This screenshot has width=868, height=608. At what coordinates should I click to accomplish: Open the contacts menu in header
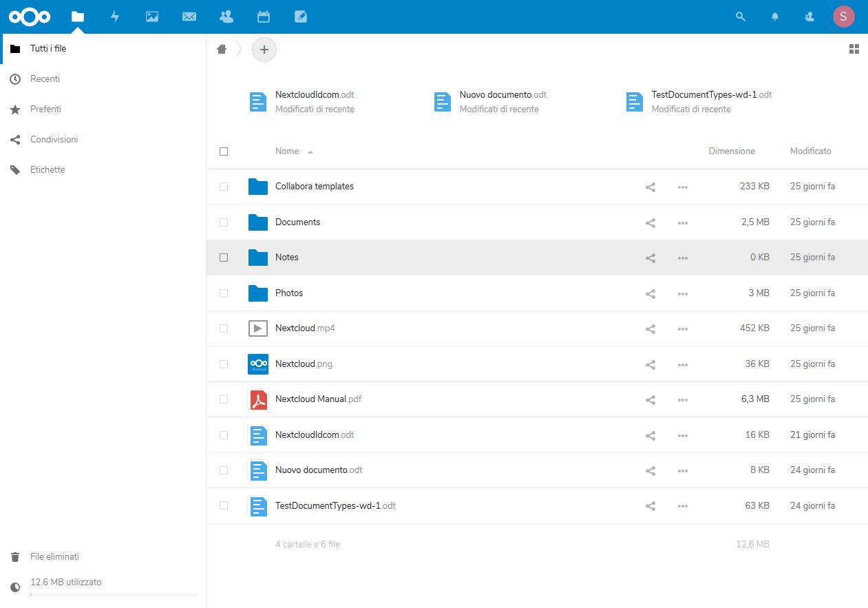point(809,17)
